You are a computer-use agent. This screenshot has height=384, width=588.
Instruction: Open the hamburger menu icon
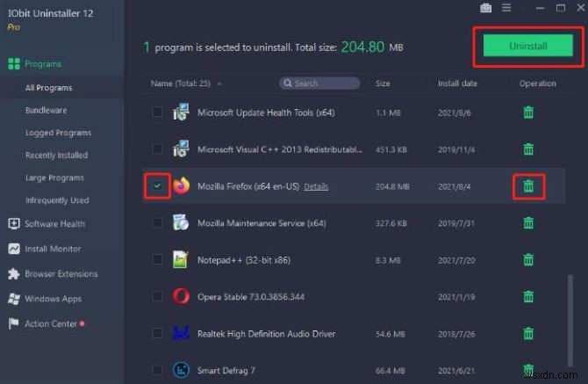[x=506, y=8]
